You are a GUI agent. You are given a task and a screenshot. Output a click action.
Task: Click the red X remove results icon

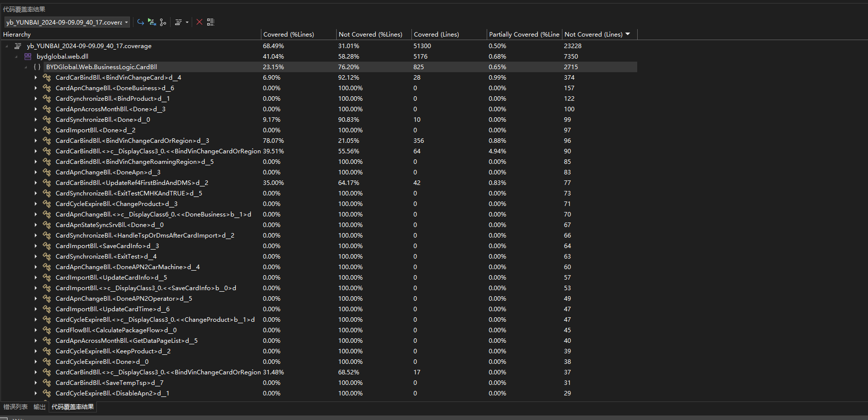click(x=199, y=22)
